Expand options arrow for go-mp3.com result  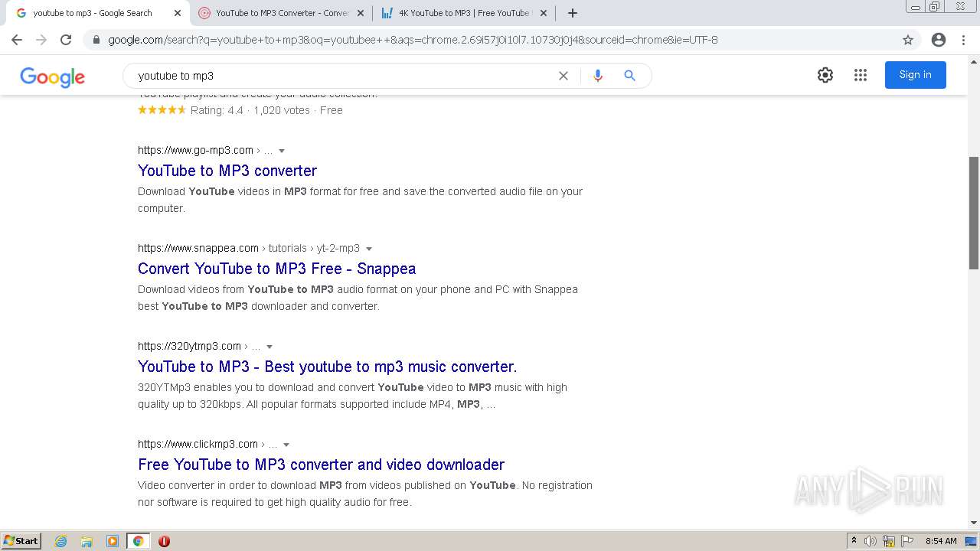coord(282,151)
